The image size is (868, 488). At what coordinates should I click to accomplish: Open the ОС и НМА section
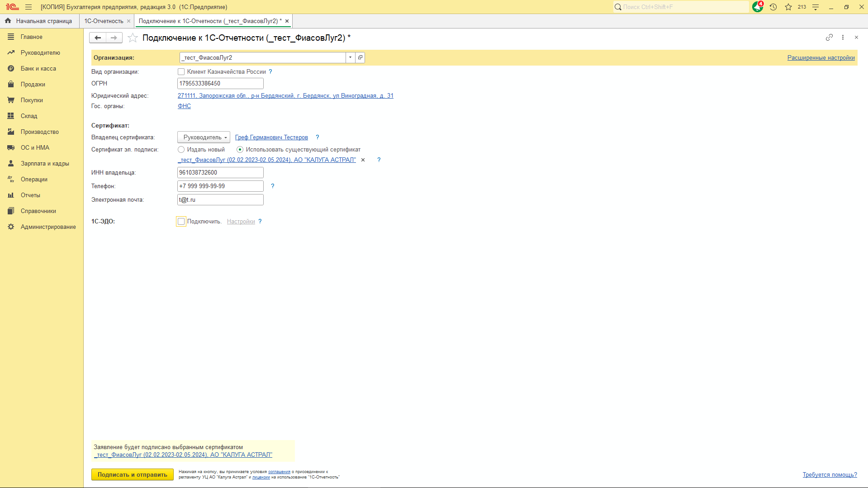[x=42, y=147]
